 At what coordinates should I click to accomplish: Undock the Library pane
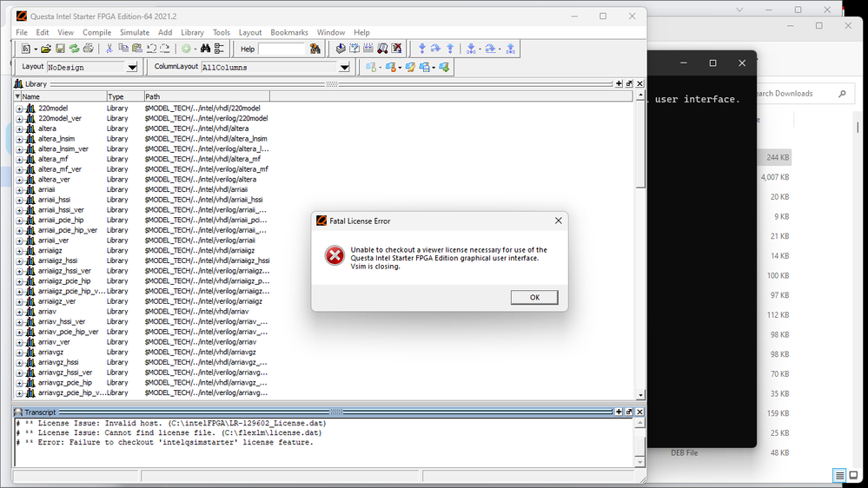629,83
